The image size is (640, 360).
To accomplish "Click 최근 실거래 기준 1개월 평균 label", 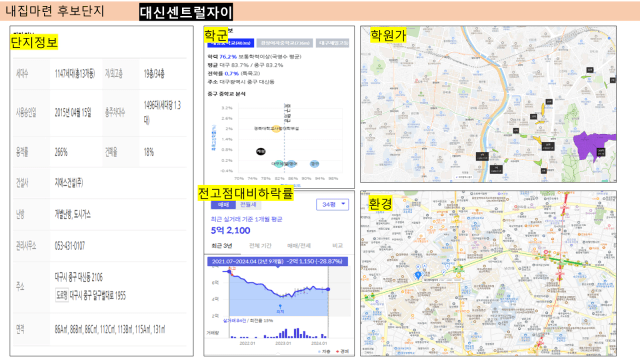I will (246, 219).
